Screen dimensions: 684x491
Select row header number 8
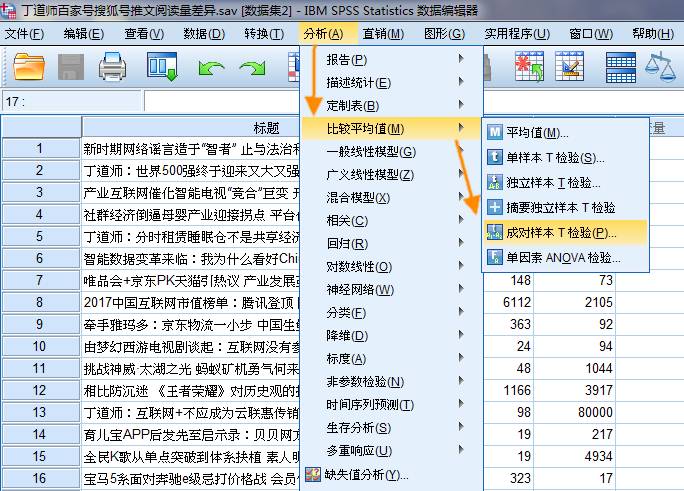point(41,302)
